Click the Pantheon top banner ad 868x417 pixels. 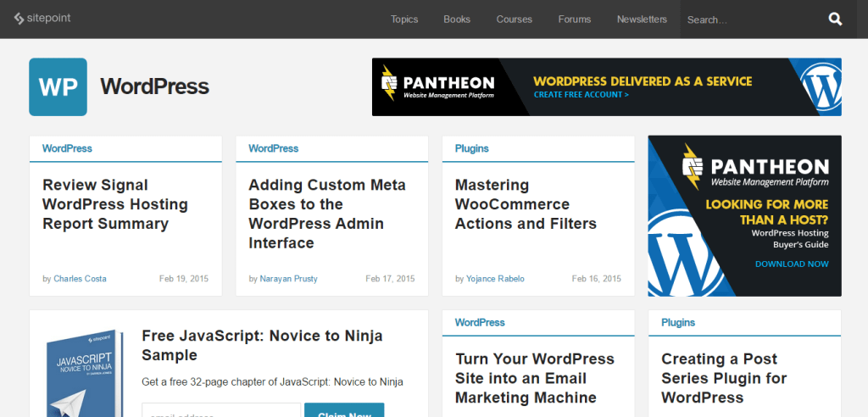tap(607, 87)
